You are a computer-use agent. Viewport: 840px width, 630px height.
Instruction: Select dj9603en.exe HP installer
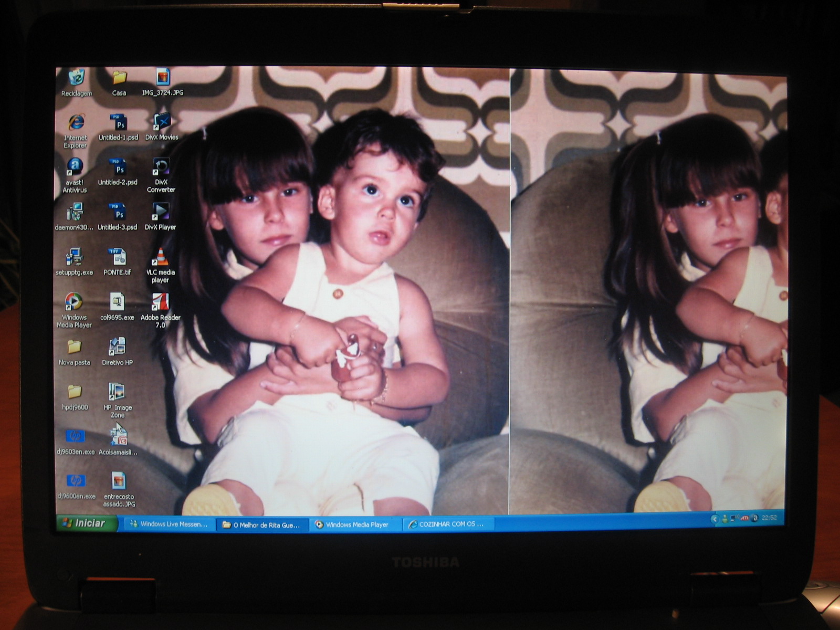tap(76, 442)
